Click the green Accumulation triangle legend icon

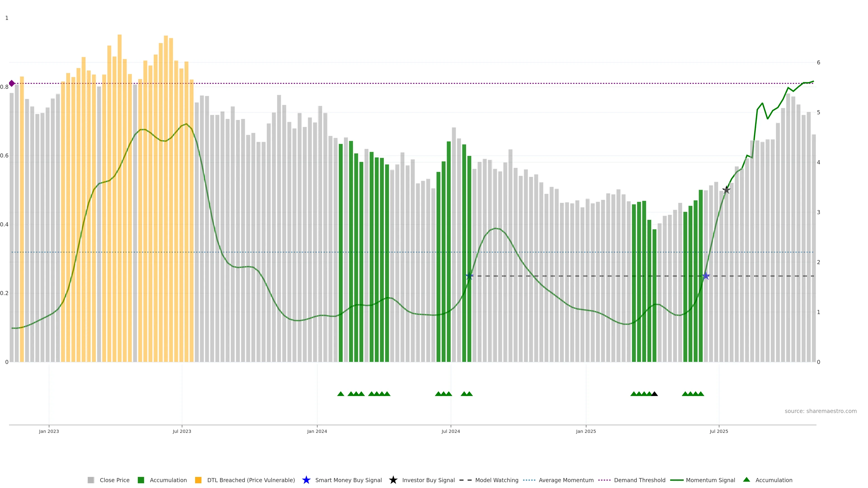click(746, 480)
